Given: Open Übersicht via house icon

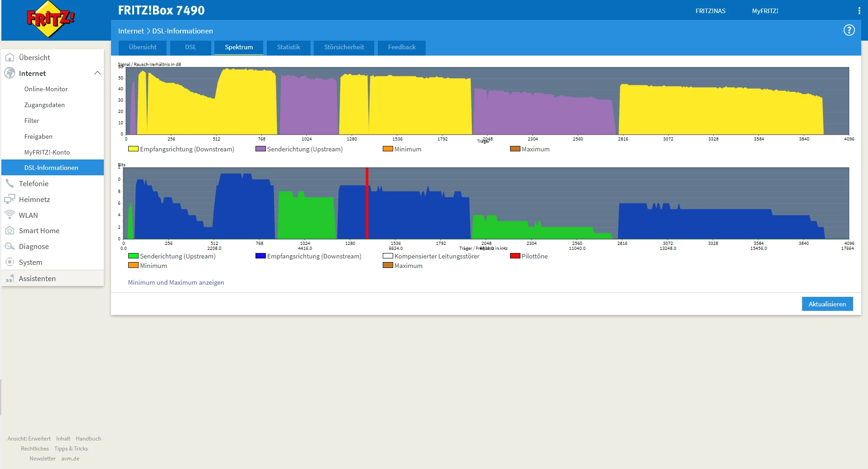Looking at the screenshot, I should (9, 57).
